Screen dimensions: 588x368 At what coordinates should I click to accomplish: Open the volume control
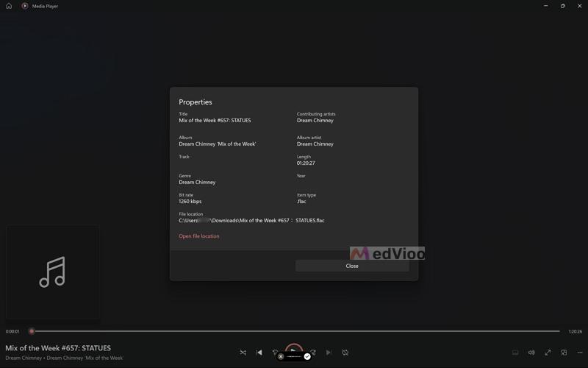point(531,353)
